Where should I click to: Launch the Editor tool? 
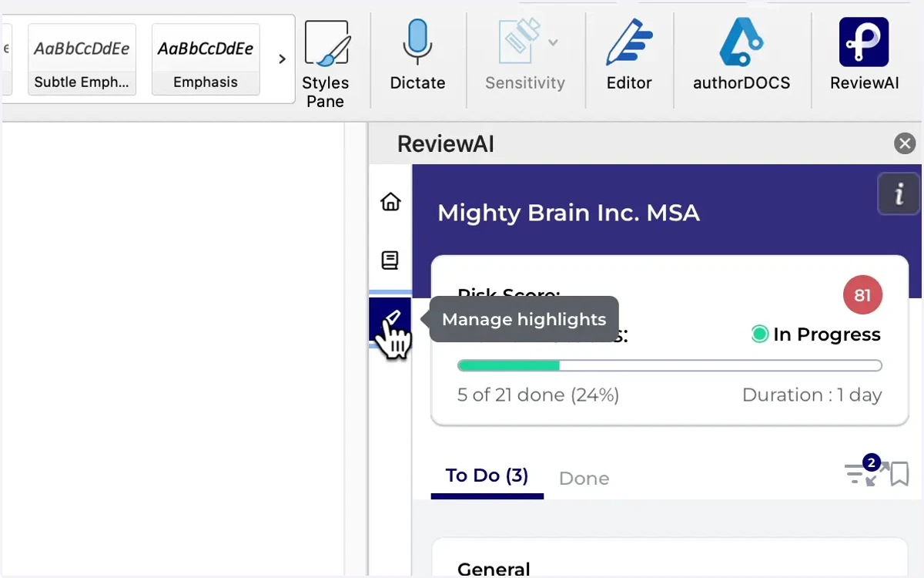pyautogui.click(x=629, y=55)
